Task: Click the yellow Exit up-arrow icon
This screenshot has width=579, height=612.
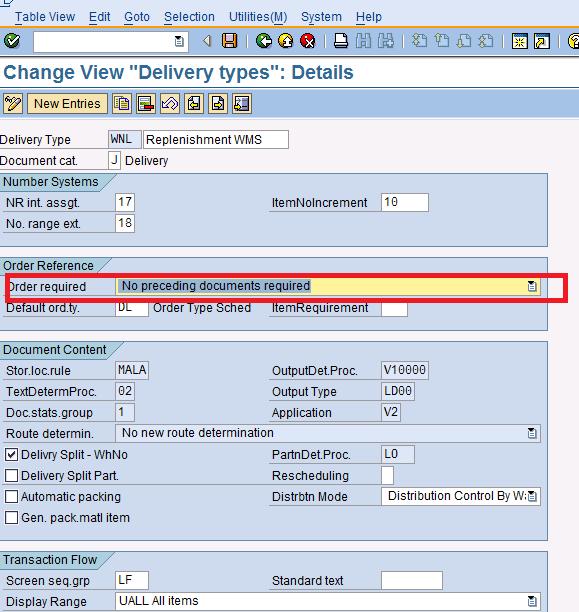Action: click(286, 41)
